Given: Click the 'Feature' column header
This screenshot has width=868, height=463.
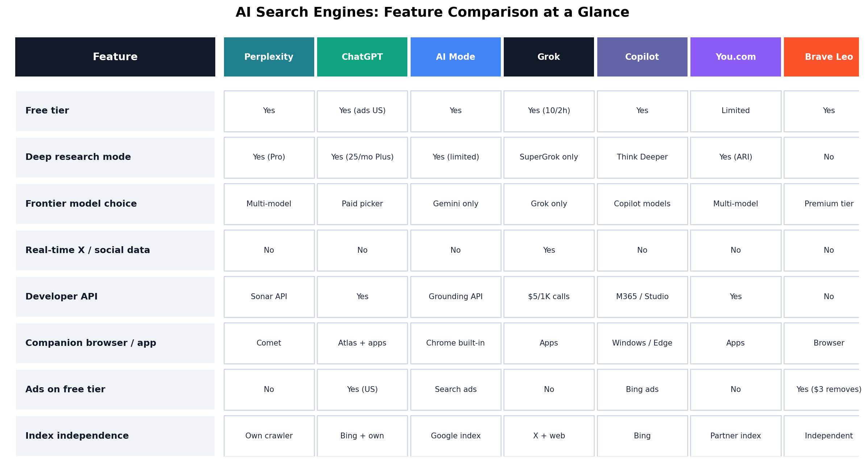Looking at the screenshot, I should point(115,57).
